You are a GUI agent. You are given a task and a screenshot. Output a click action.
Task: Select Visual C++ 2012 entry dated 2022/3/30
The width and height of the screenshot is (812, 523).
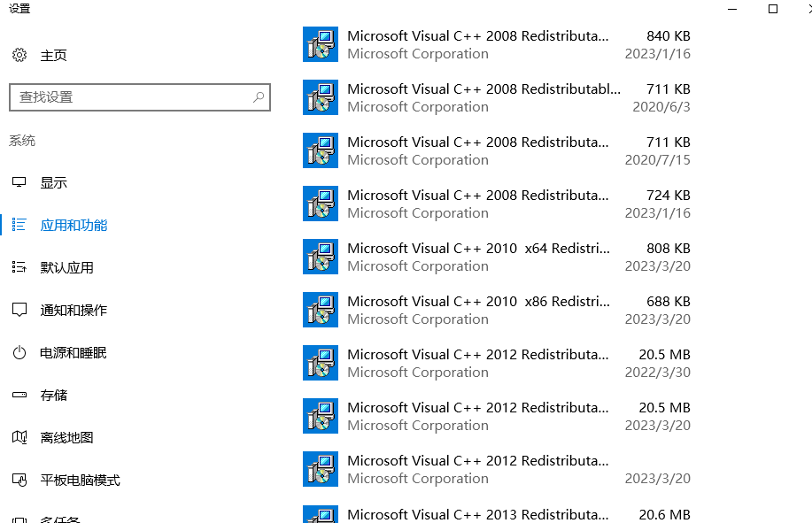pyautogui.click(x=497, y=363)
